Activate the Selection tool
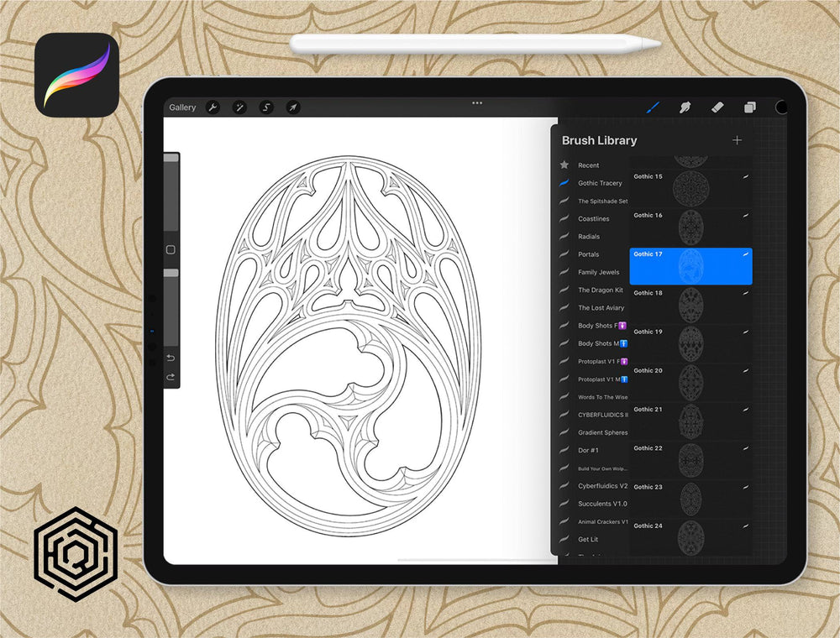This screenshot has width=840, height=638. pyautogui.click(x=266, y=107)
